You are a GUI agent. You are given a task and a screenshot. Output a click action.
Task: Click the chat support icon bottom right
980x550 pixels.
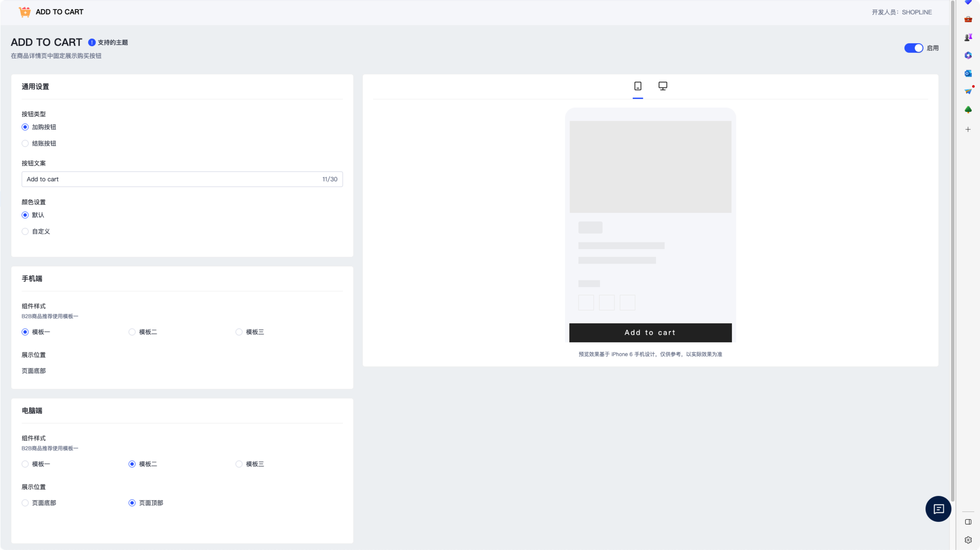pyautogui.click(x=938, y=509)
